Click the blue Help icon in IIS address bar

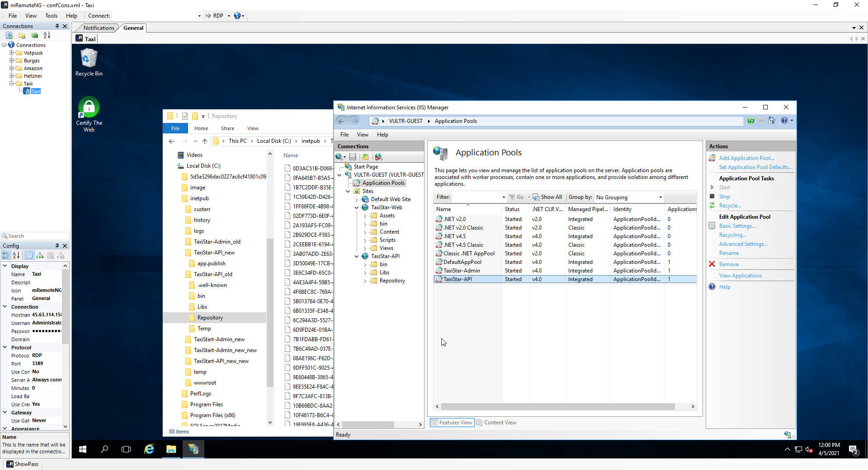[x=784, y=121]
